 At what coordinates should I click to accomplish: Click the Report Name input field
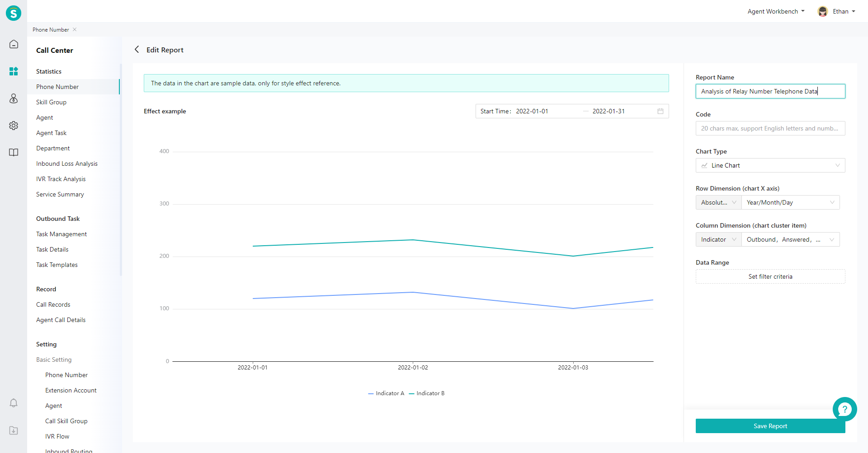pos(770,91)
